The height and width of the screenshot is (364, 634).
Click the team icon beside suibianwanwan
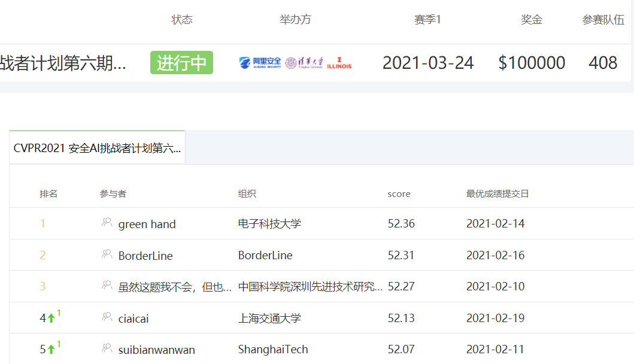(x=107, y=348)
